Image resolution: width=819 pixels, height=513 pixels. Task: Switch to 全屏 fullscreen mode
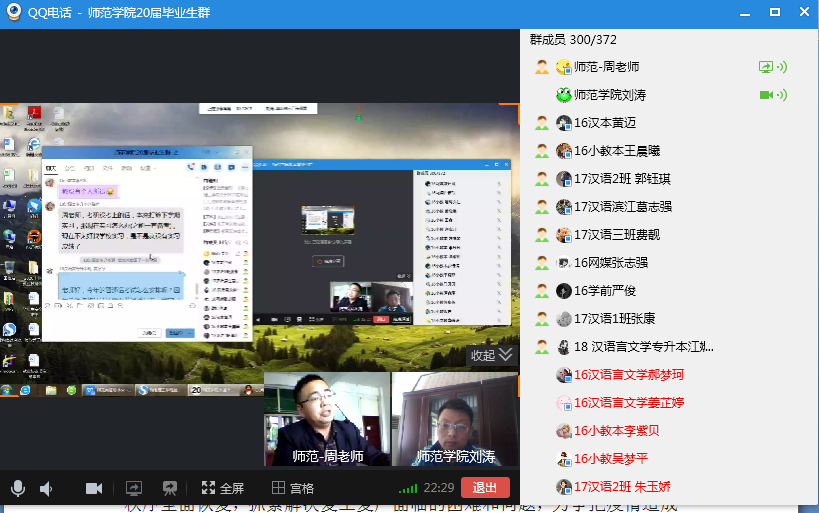(x=223, y=488)
